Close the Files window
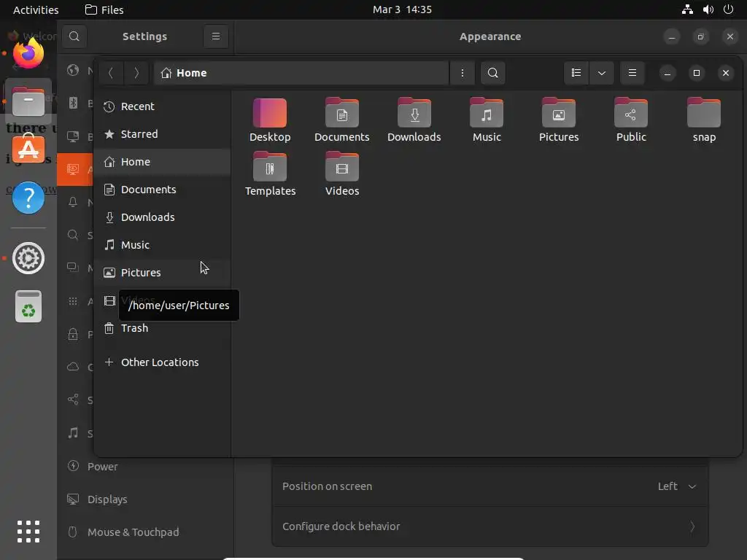747x560 pixels. pos(726,73)
